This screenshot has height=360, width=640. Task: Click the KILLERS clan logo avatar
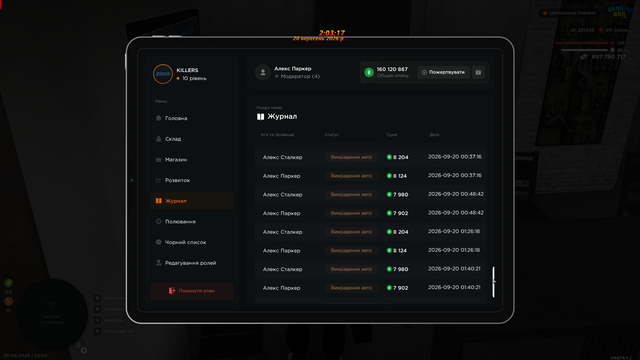tap(162, 74)
